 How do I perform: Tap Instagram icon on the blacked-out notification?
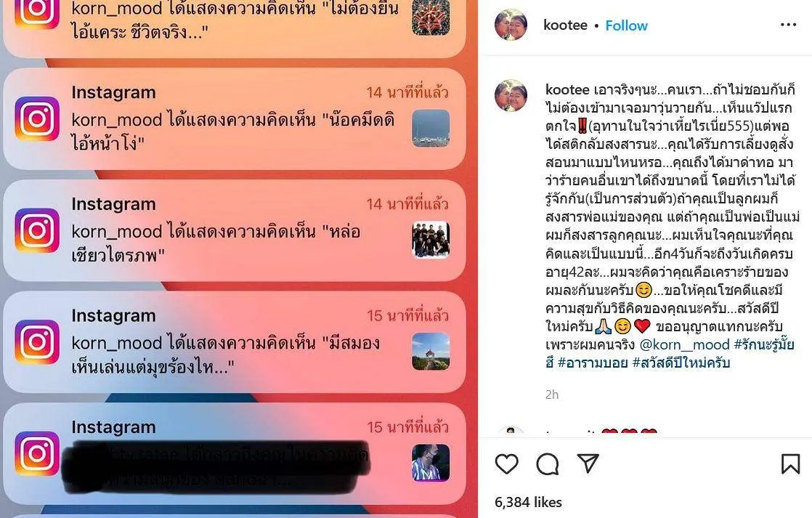tap(37, 453)
